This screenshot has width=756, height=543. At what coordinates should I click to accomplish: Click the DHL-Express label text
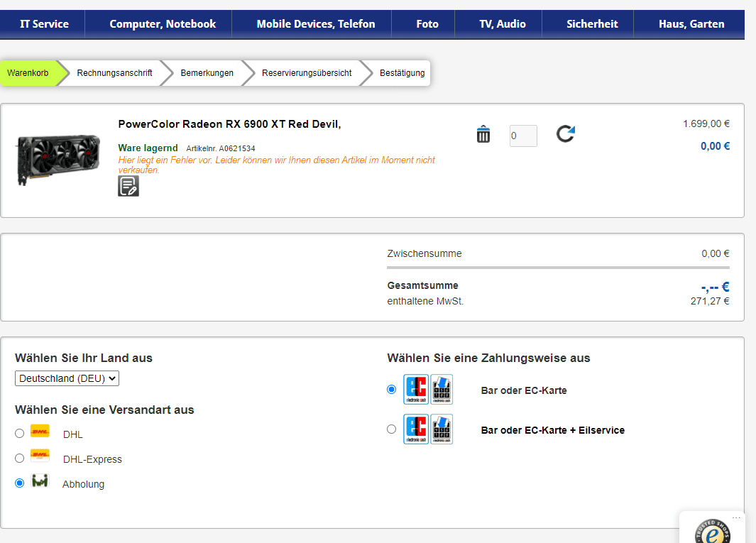coord(92,459)
